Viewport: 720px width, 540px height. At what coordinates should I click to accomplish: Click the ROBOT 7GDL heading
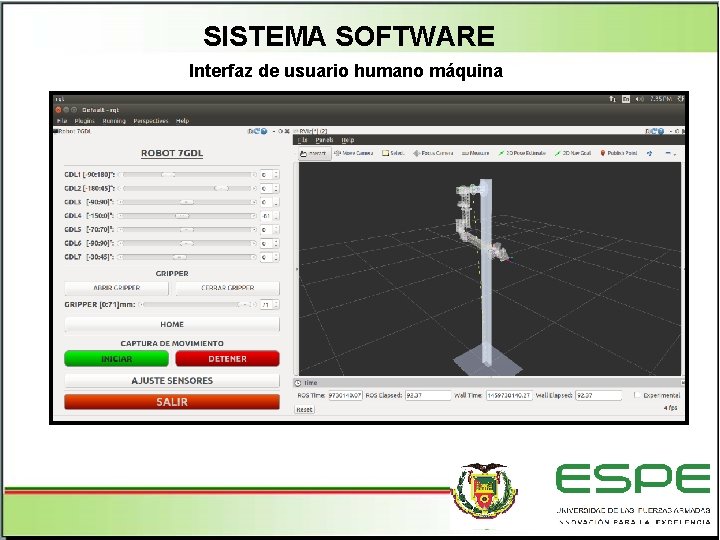tap(172, 153)
